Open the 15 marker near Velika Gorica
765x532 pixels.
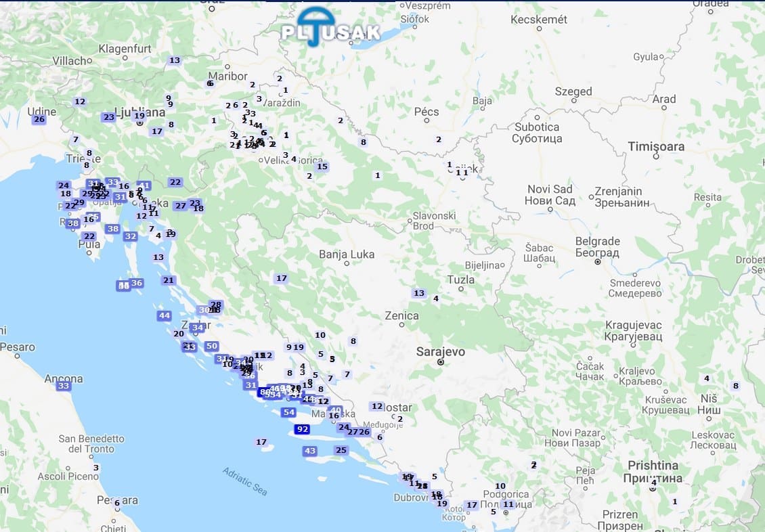[322, 167]
